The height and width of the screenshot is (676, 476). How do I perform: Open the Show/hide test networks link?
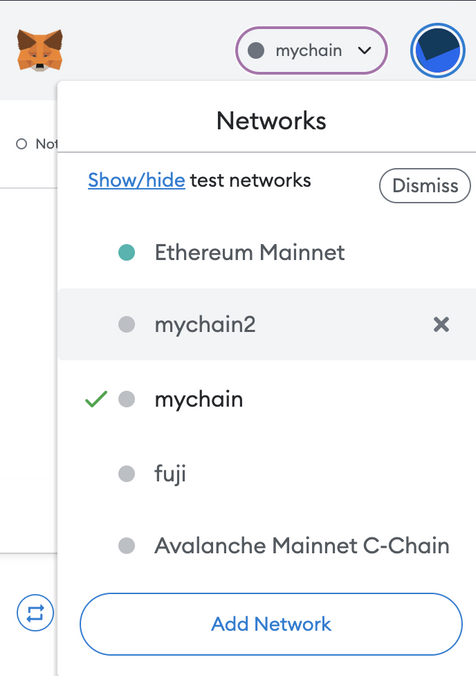(x=136, y=180)
